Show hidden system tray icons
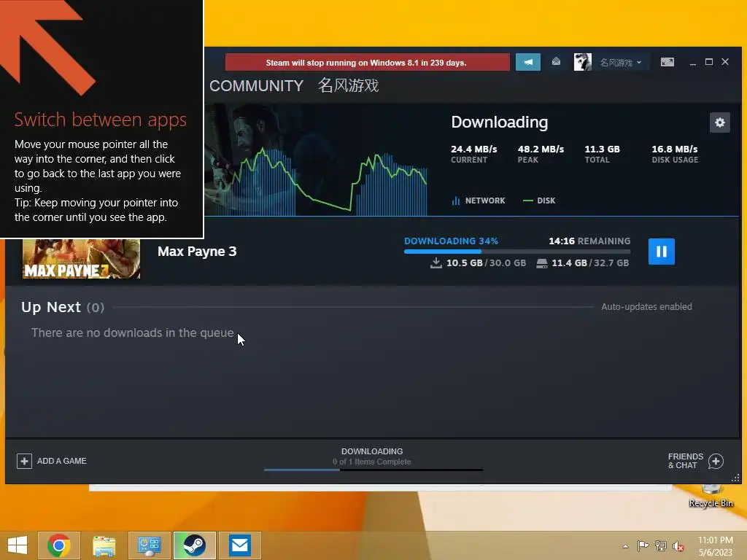Viewport: 747px width, 560px height. coord(625,546)
